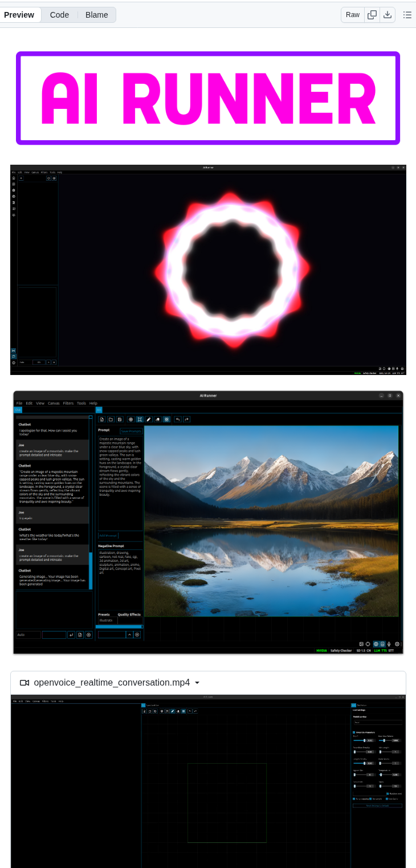Click the brush tool in mountain screenshot toolbar
Screen dimensions: 416x868
pyautogui.click(x=149, y=419)
